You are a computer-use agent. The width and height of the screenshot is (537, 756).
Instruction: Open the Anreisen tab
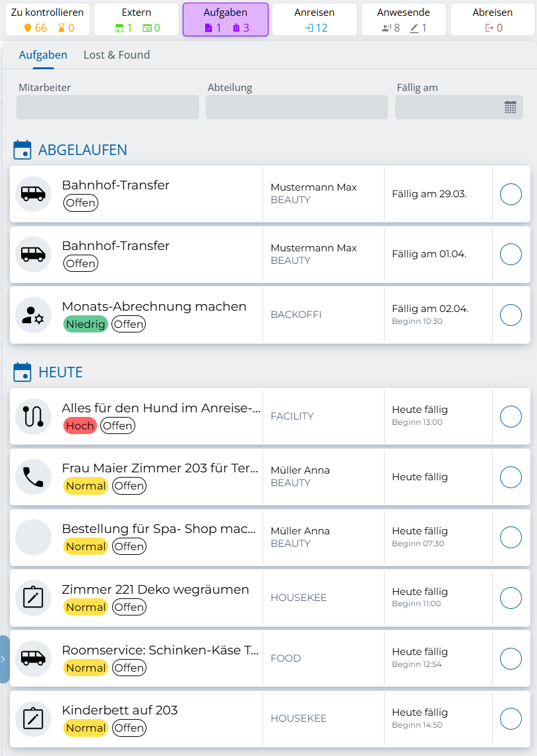click(315, 19)
